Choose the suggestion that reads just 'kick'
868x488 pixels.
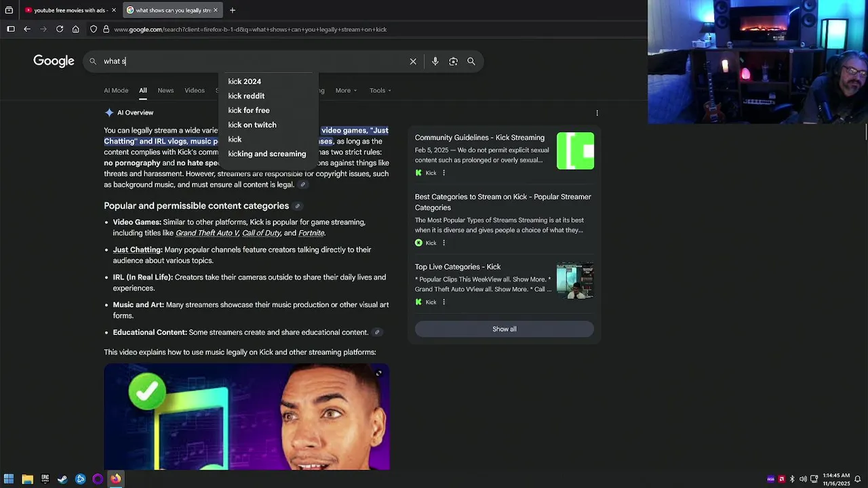coord(235,139)
